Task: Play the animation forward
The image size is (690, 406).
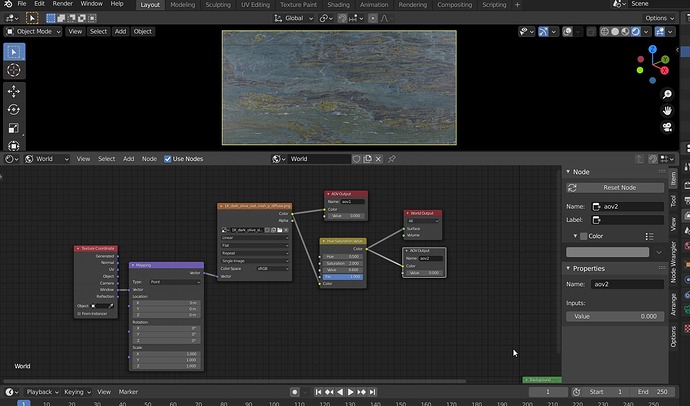Action: [x=351, y=392]
